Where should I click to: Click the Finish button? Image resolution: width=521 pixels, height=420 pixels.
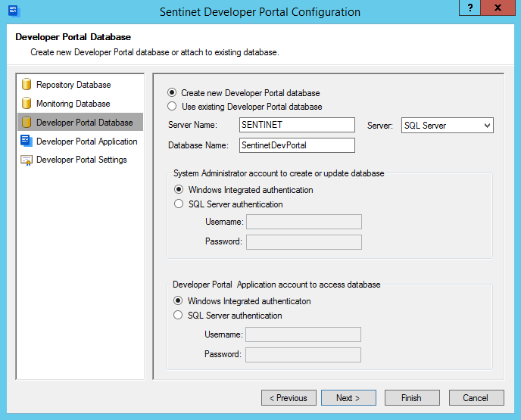(x=412, y=398)
